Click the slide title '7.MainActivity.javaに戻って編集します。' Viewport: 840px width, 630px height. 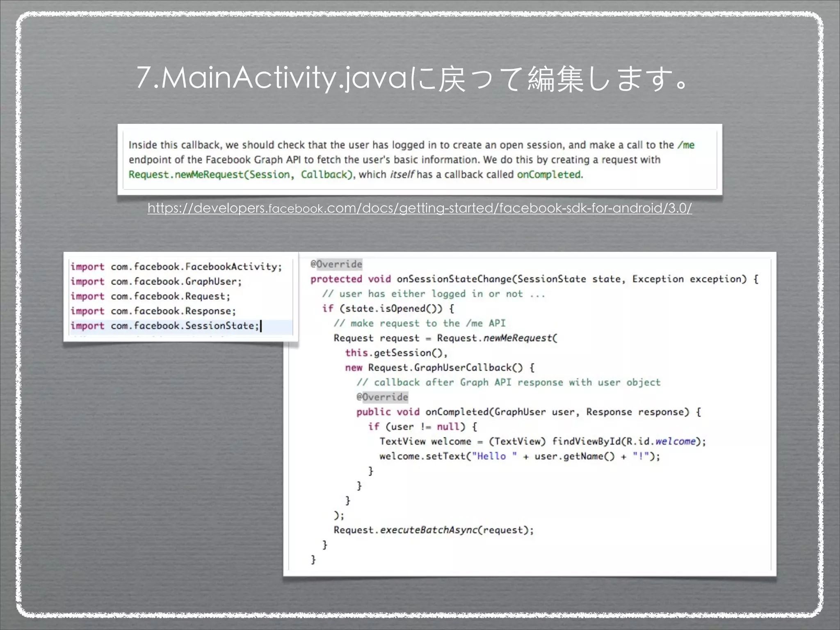point(413,78)
